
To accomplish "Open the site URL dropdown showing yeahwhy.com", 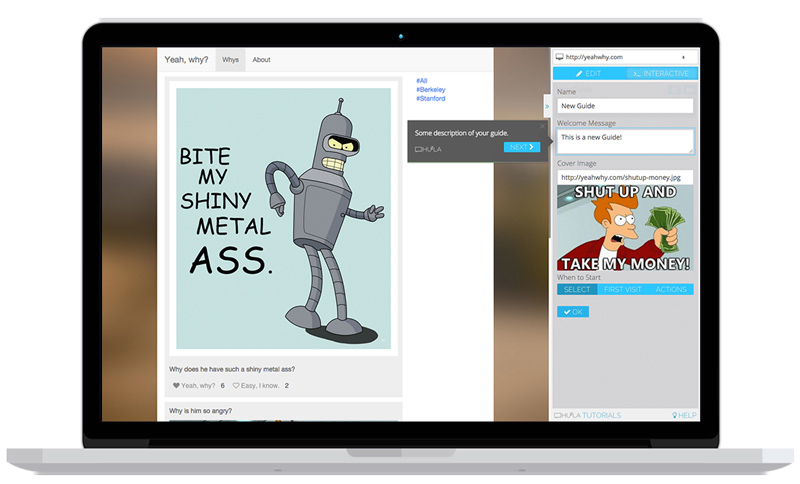I will [626, 57].
